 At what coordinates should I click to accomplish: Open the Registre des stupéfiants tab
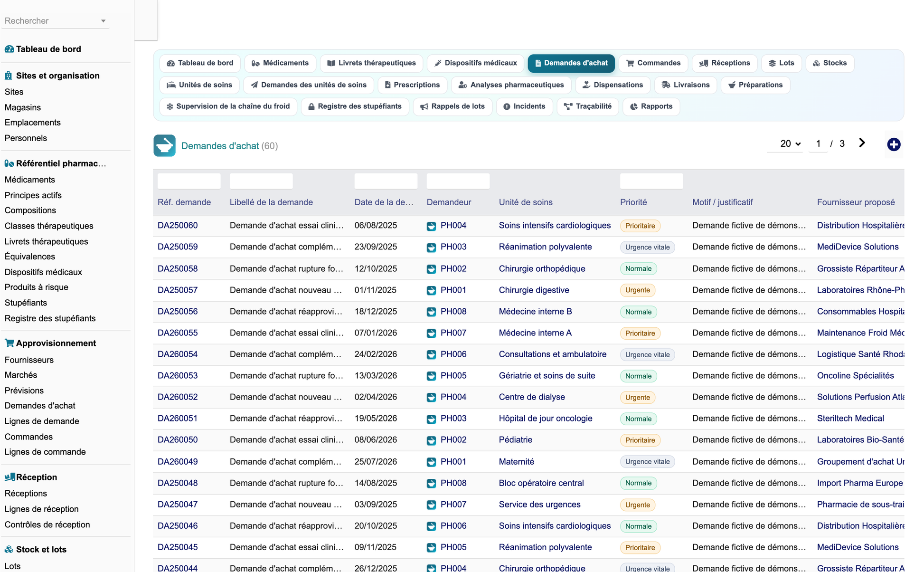coord(355,106)
